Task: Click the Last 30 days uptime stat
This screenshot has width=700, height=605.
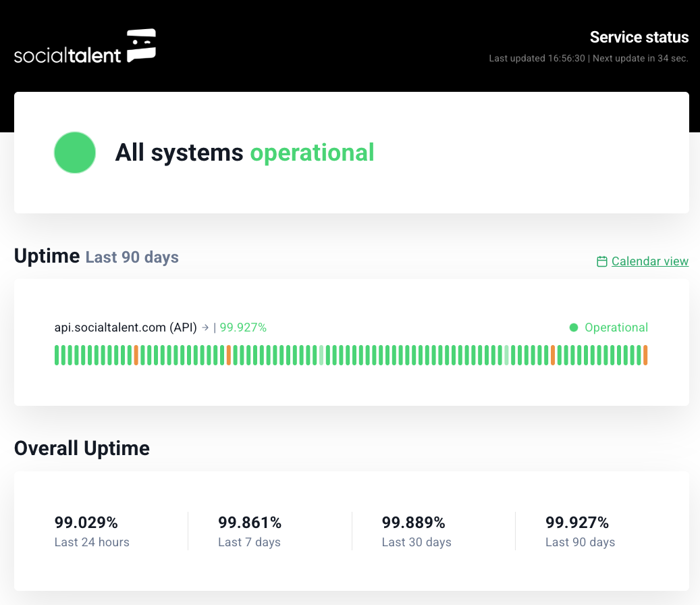Action: (416, 531)
